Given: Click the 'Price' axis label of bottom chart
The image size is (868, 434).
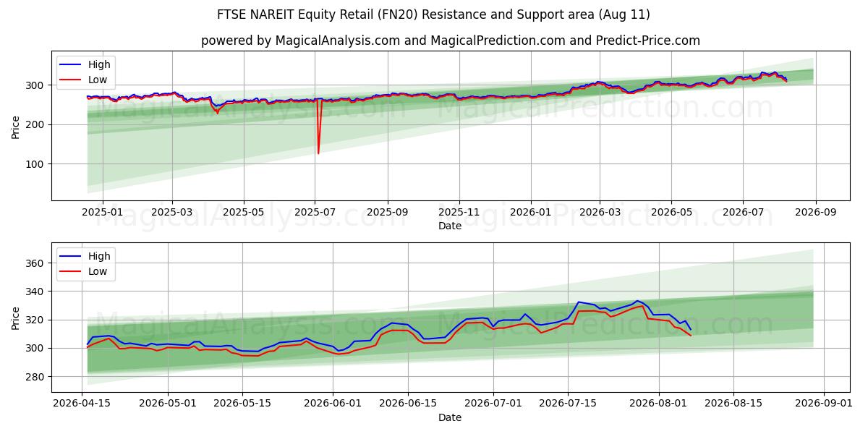Looking at the screenshot, I should (16, 318).
